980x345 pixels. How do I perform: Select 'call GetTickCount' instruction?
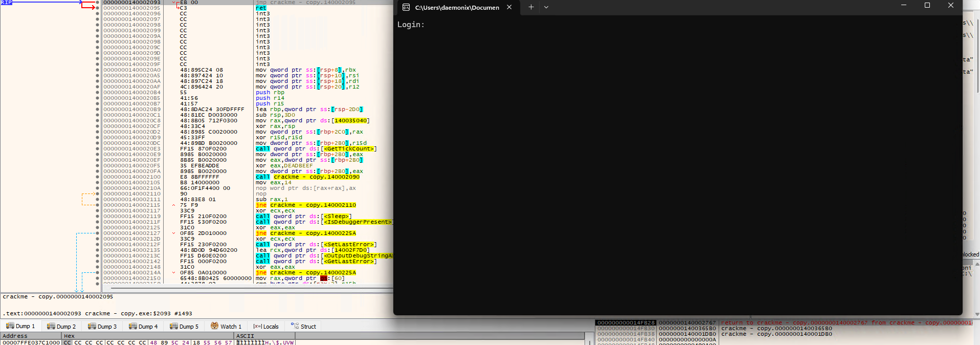tap(316, 149)
